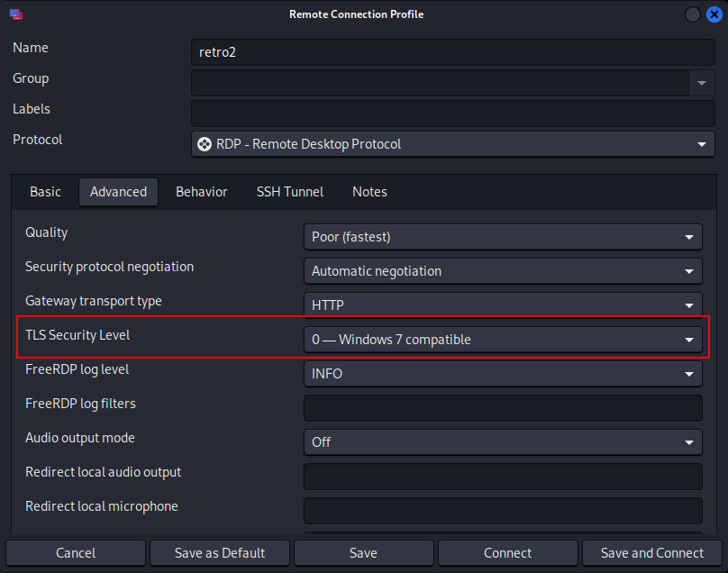The height and width of the screenshot is (573, 728).
Task: Open the Notes tab
Action: tap(369, 192)
